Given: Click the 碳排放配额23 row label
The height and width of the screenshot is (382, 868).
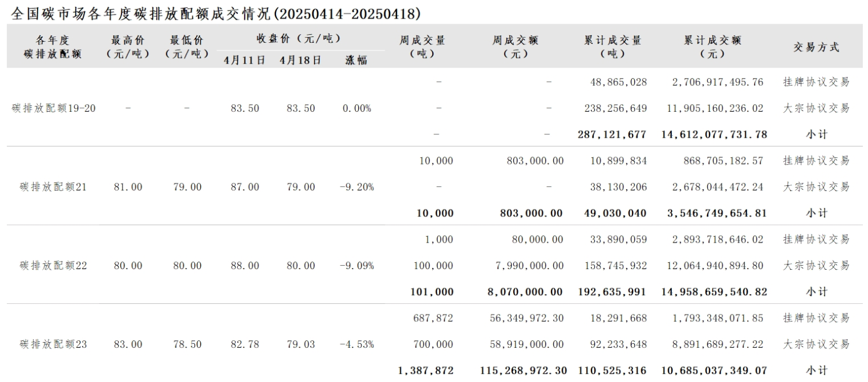Looking at the screenshot, I should (53, 344).
